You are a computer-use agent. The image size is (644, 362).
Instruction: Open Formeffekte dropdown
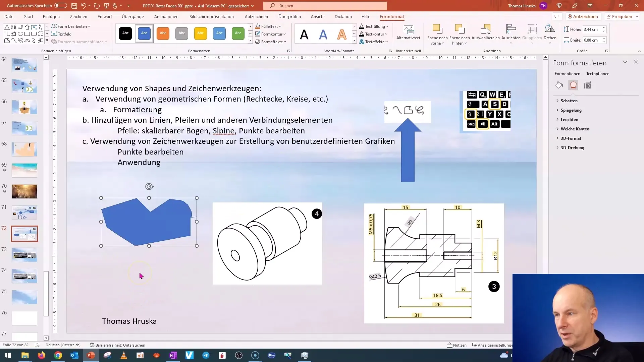click(271, 42)
